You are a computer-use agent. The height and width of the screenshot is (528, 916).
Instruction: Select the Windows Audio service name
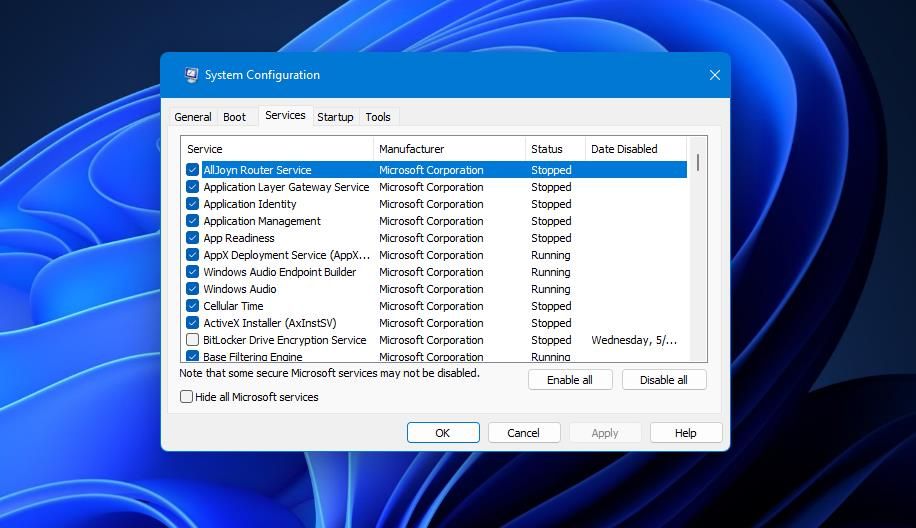point(240,289)
